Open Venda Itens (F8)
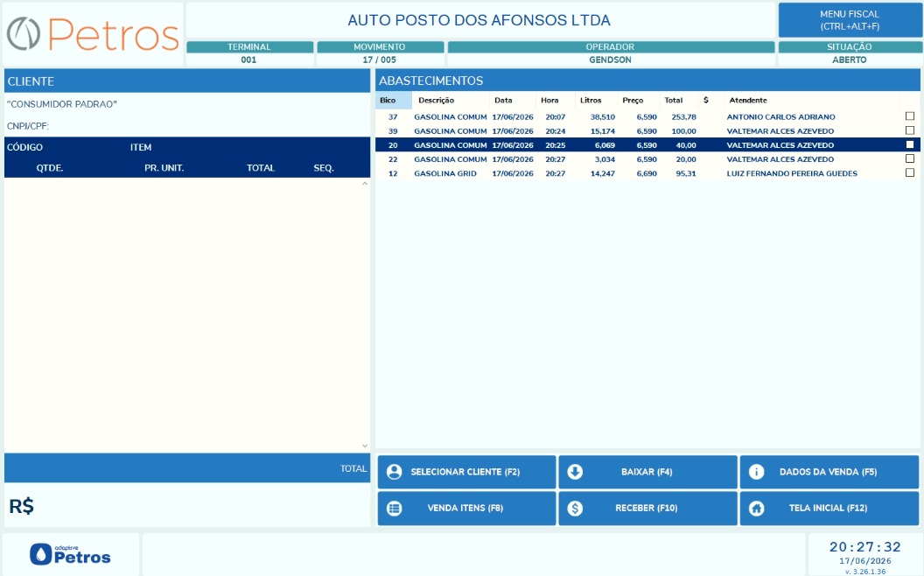 (x=466, y=509)
